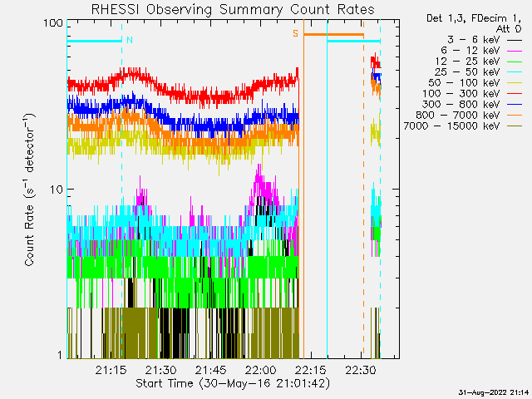Select the 6 - 12 keV legend label
The width and height of the screenshot is (532, 399).
click(470, 50)
